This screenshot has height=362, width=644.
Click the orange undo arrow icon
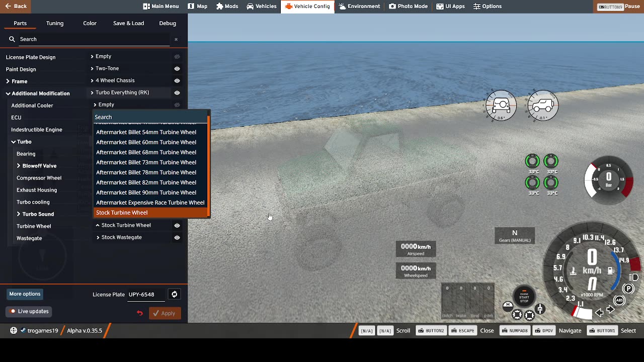[x=140, y=313]
